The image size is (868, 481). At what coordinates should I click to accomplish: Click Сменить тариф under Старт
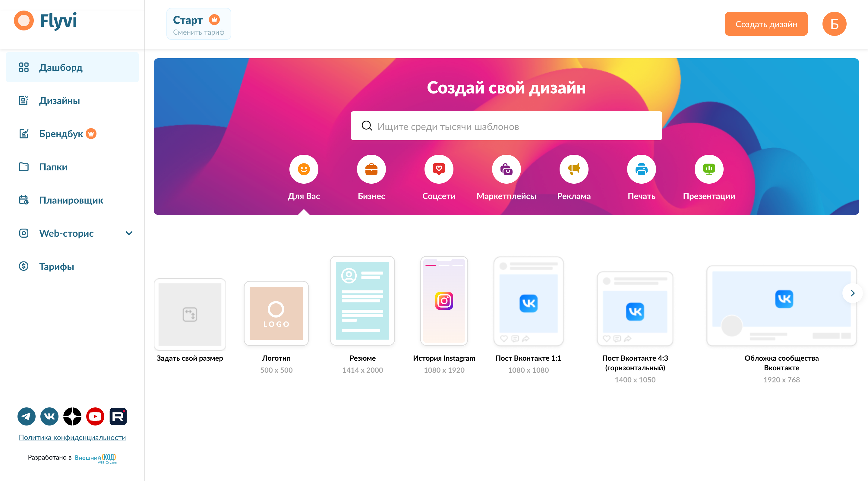pos(198,32)
